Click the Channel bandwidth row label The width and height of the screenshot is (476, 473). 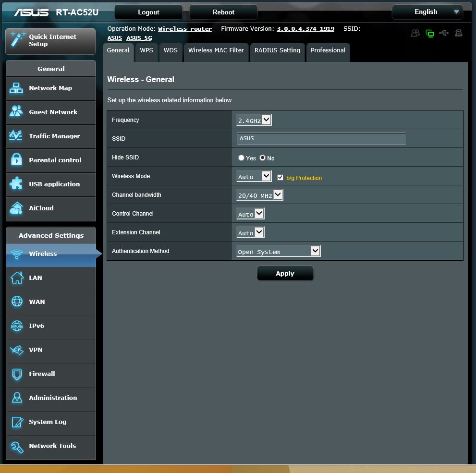(136, 195)
